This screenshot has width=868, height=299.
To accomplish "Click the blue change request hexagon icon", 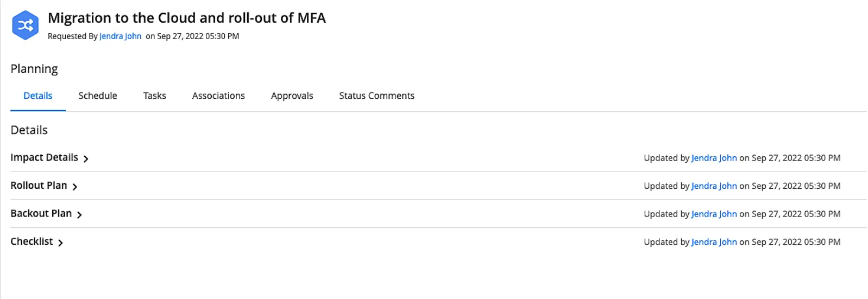I will point(25,25).
